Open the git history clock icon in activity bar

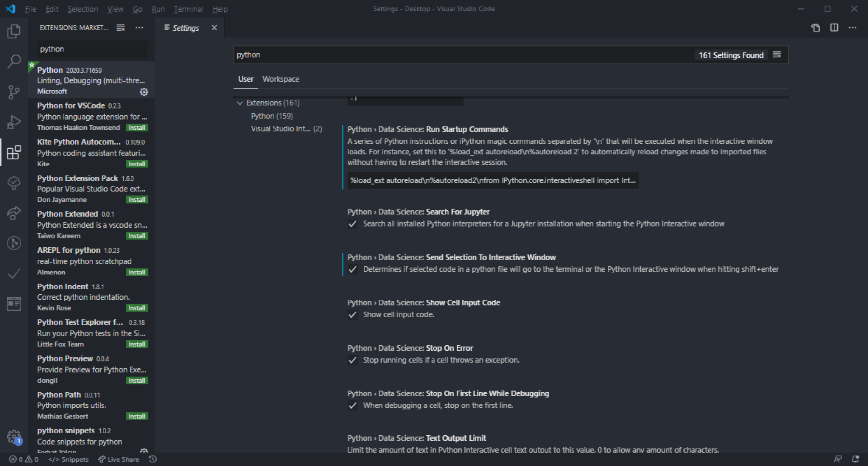pyautogui.click(x=14, y=244)
